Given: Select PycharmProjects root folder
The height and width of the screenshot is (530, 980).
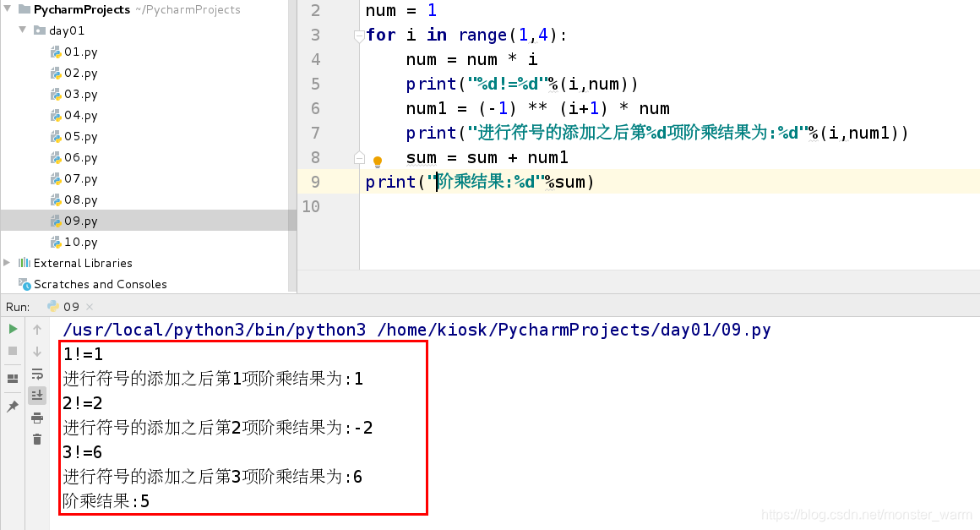Looking at the screenshot, I should coord(82,9).
